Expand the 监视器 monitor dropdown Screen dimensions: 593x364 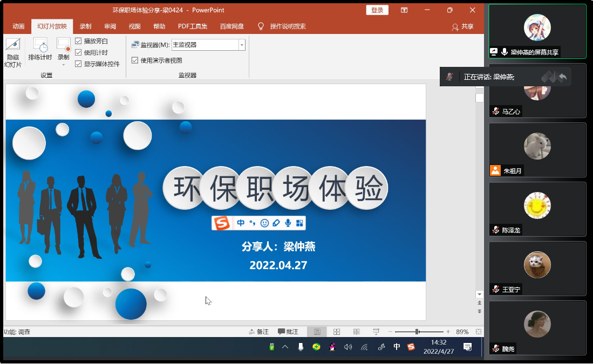coord(242,45)
